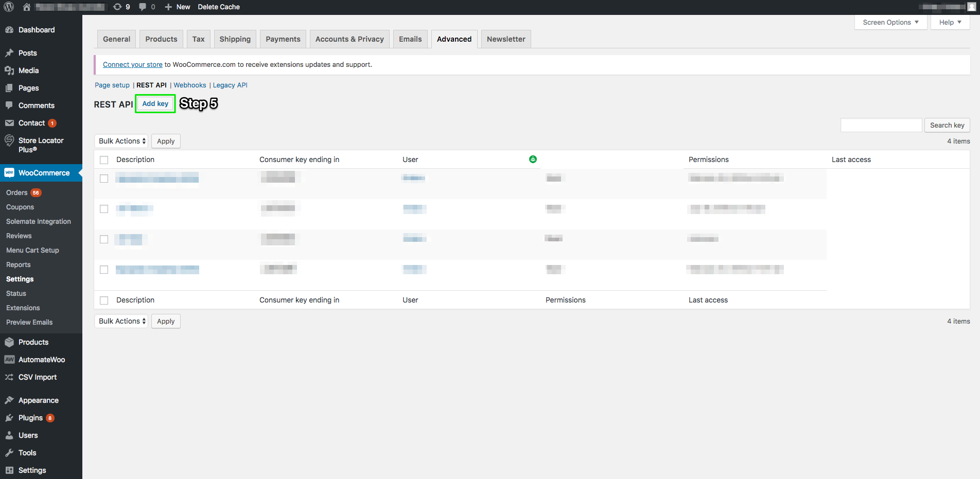Click the updates icon showing 9
Image resolution: width=980 pixels, height=479 pixels.
(x=117, y=7)
